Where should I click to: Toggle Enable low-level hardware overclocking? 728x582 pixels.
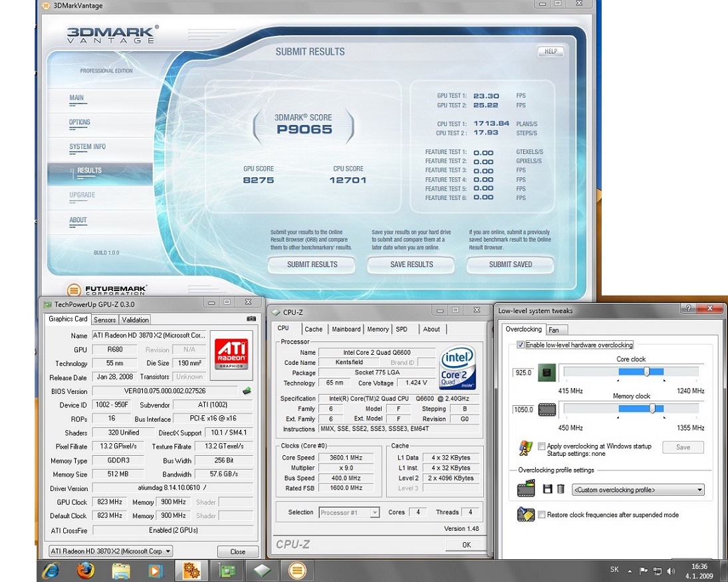[521, 345]
